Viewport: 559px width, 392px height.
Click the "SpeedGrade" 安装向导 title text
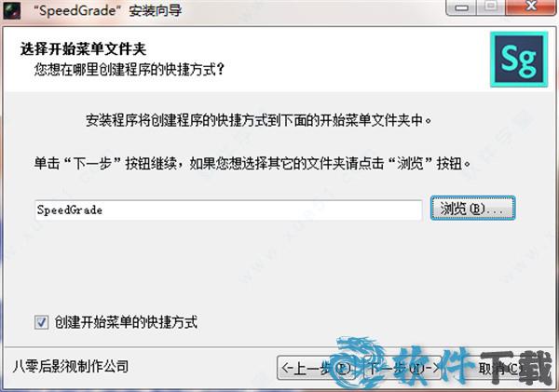pos(108,10)
